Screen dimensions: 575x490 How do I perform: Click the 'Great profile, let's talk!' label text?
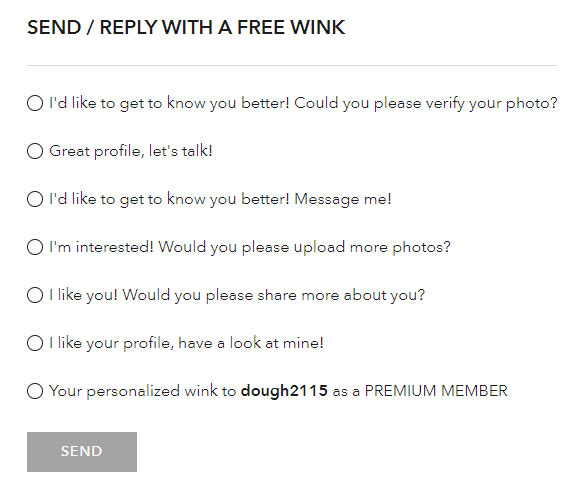131,151
